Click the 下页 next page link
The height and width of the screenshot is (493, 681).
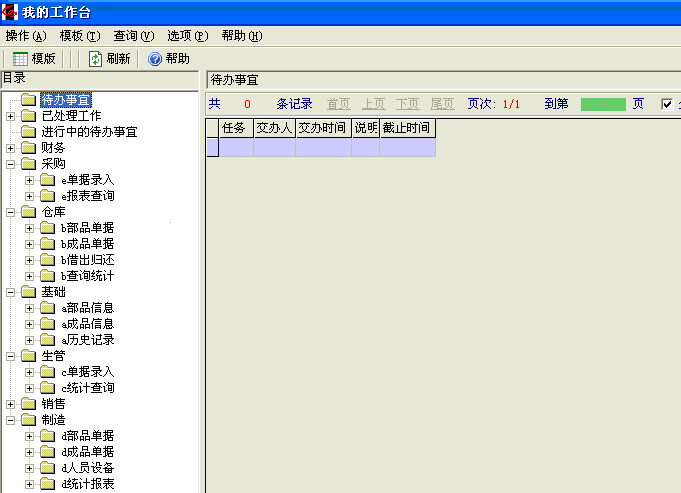(407, 104)
